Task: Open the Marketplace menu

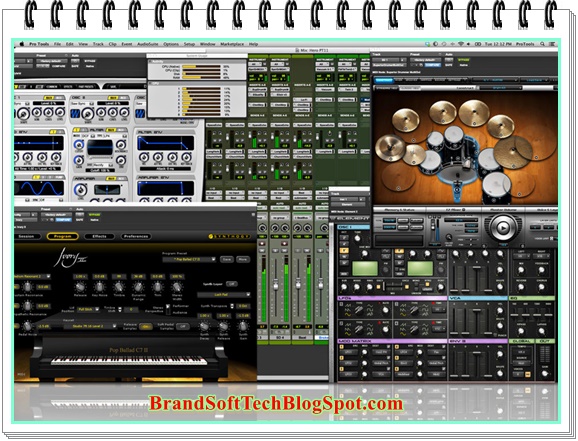Action: click(x=232, y=44)
